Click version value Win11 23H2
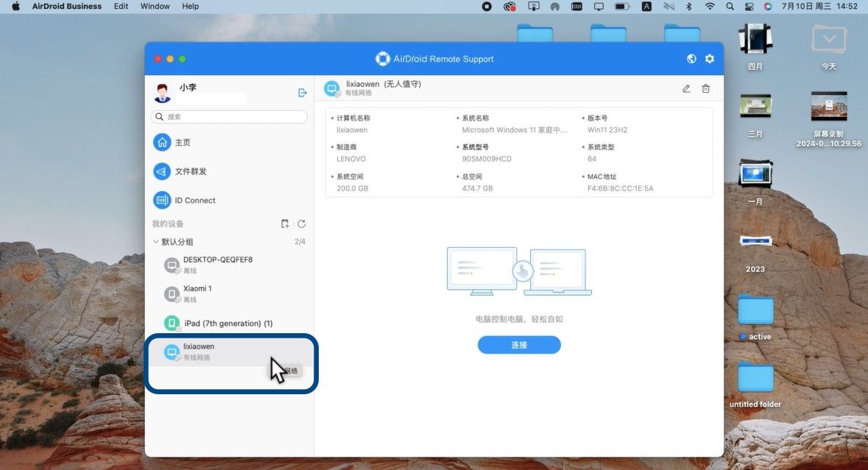The height and width of the screenshot is (470, 868). [x=607, y=130]
